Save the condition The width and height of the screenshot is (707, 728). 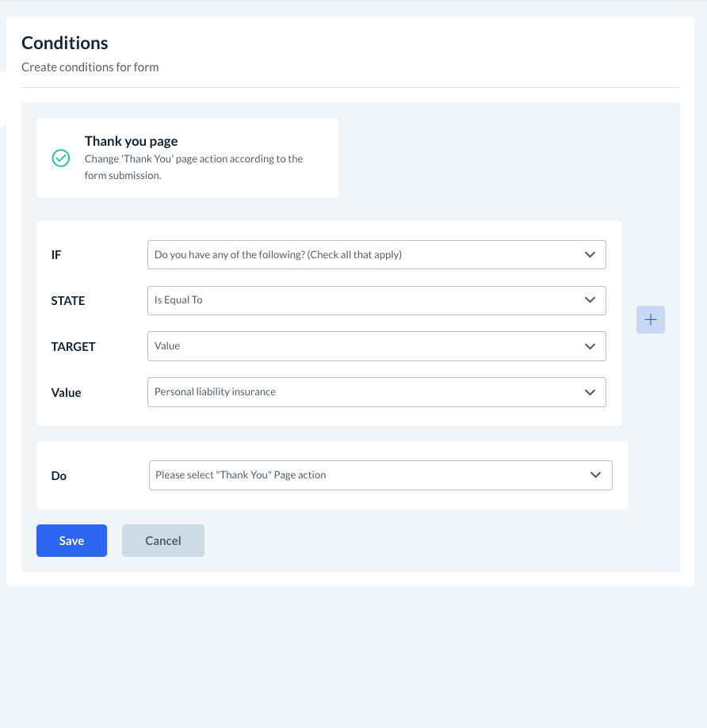point(71,541)
